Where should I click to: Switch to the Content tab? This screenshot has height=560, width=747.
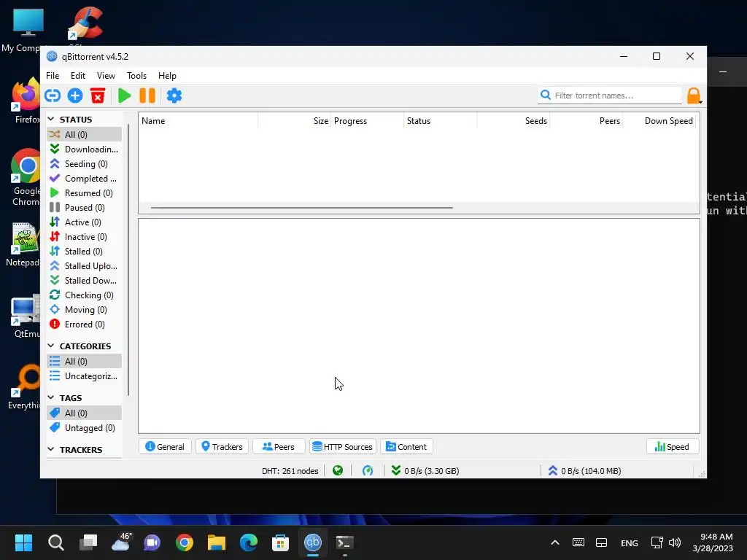coord(406,447)
